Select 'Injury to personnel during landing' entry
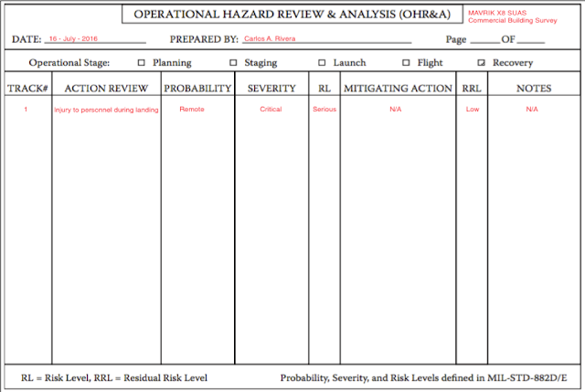 click(106, 110)
